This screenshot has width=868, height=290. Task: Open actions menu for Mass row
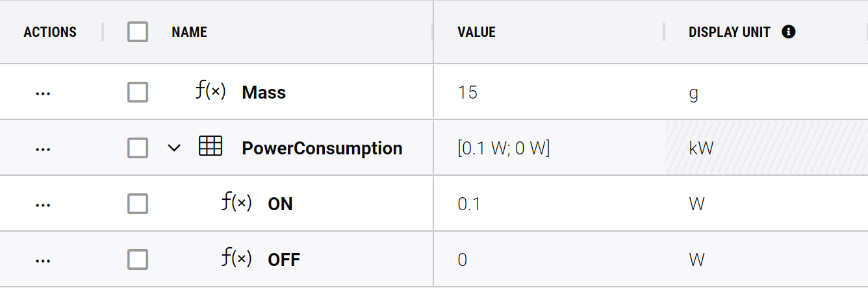pos(43,93)
